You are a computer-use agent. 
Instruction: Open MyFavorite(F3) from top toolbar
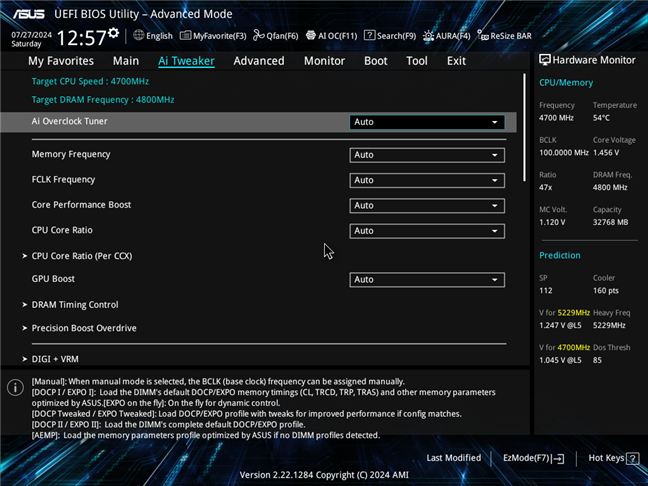coord(213,36)
